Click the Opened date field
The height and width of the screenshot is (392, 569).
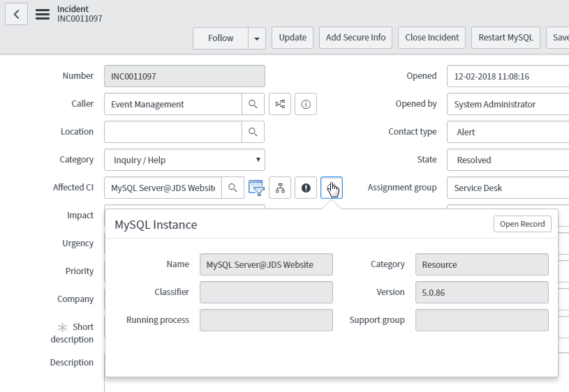(508, 76)
